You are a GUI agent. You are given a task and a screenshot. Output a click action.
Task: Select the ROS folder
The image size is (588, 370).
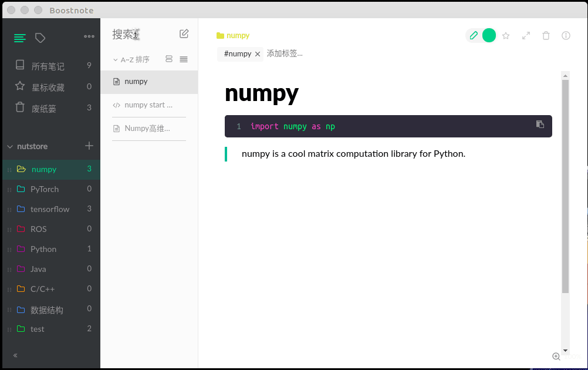pyautogui.click(x=51, y=229)
